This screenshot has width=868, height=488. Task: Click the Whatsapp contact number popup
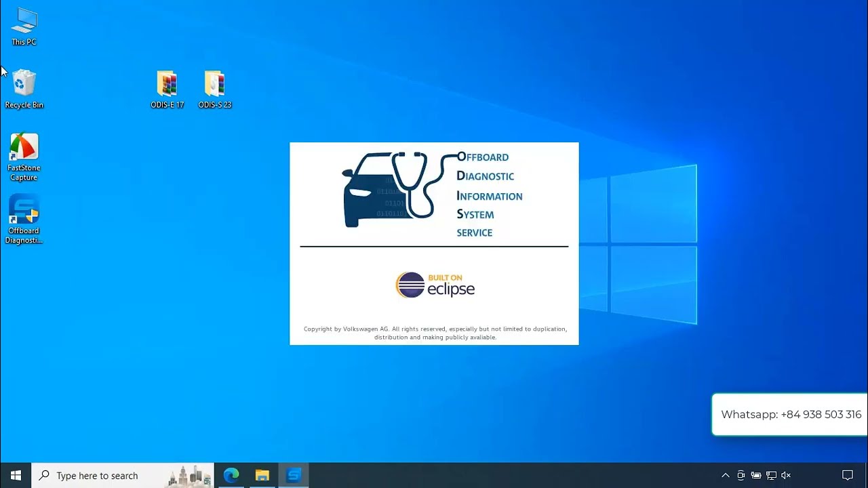(790, 414)
